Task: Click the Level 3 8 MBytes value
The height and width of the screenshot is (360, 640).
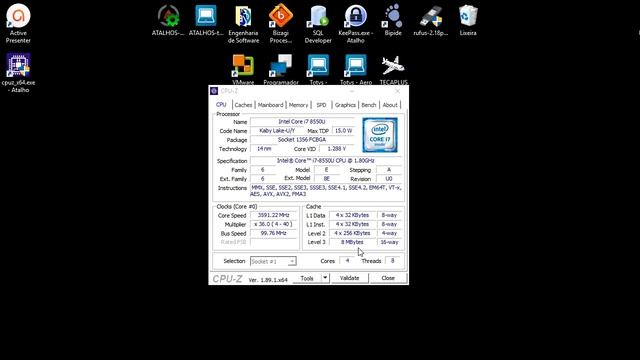Action: (x=352, y=242)
